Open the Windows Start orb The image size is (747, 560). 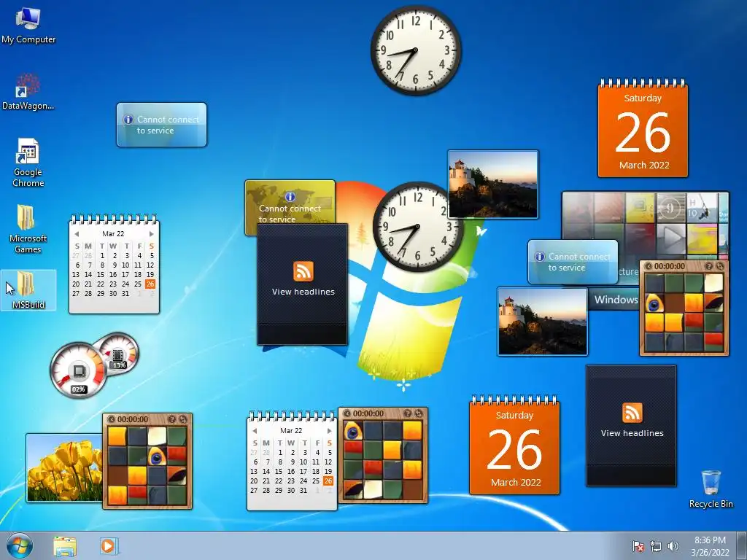coord(20,545)
